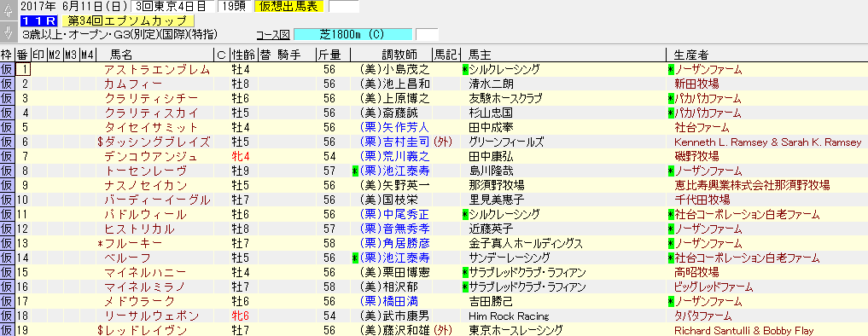This screenshot has height=336, width=868.
Task: Open horse ベルーフ
Action: pos(127,258)
